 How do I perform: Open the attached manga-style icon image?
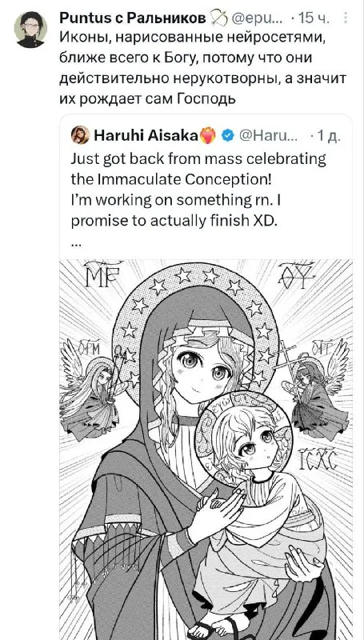[206, 450]
